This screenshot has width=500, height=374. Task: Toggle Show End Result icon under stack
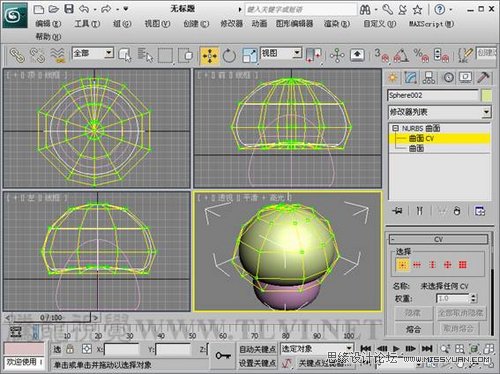click(x=420, y=211)
